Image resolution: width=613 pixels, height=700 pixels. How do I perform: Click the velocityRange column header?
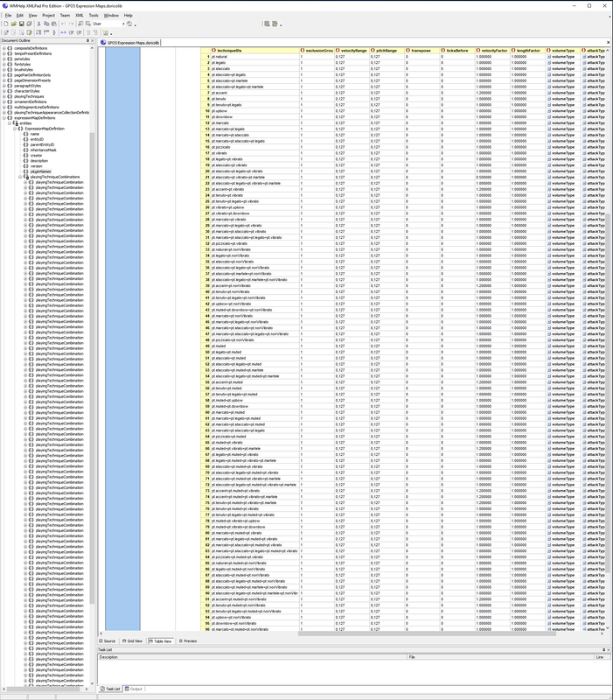(x=352, y=51)
